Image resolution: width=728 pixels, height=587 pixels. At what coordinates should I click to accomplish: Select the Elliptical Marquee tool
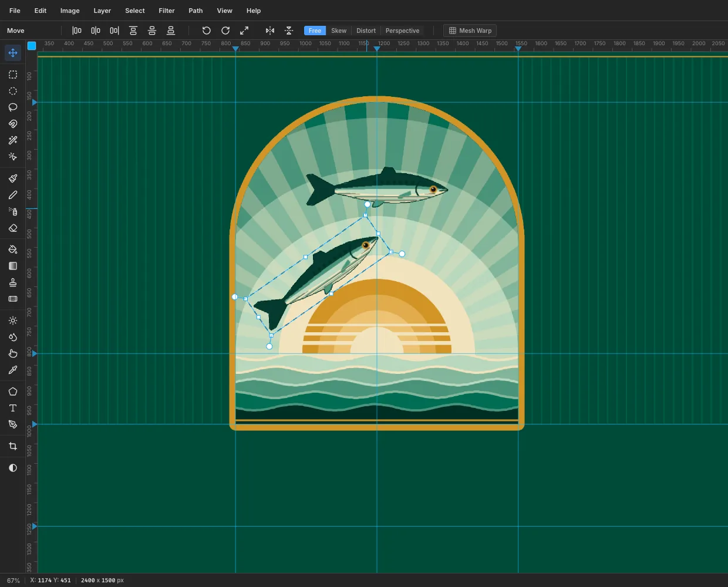point(13,91)
